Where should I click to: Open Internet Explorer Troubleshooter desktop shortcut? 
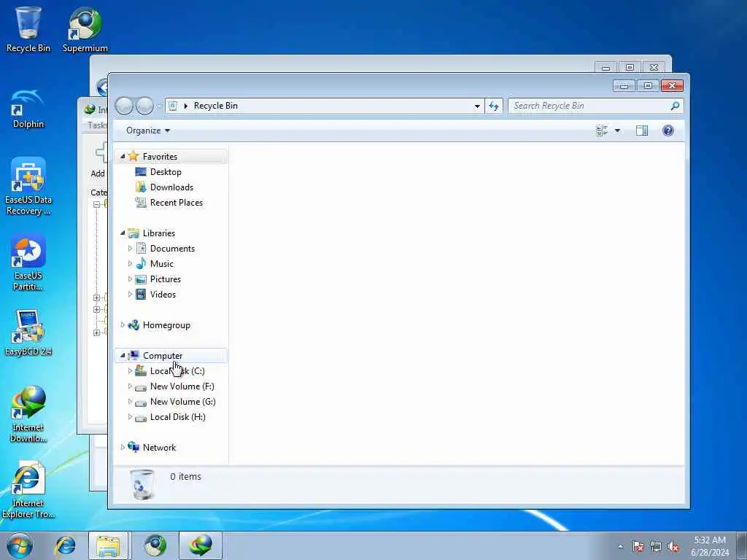pos(28,491)
